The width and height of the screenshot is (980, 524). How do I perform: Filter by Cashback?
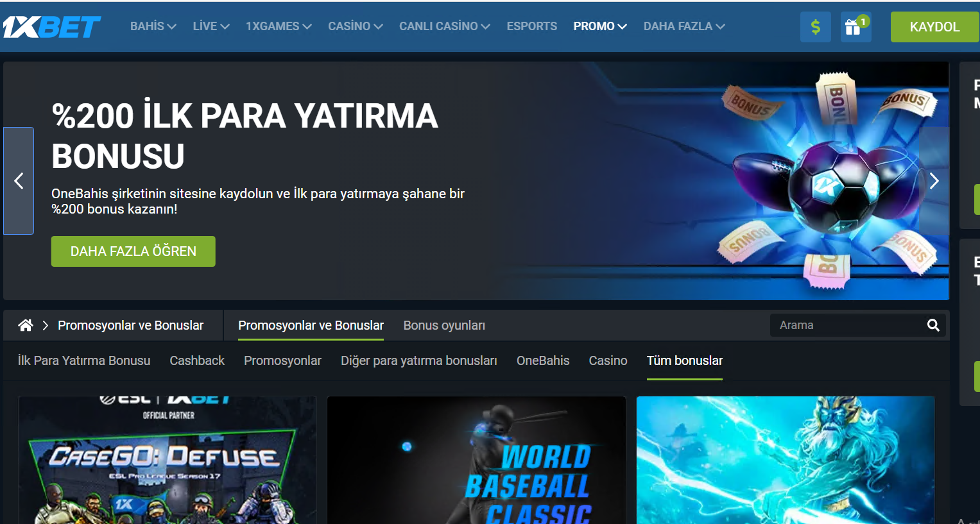click(x=197, y=360)
